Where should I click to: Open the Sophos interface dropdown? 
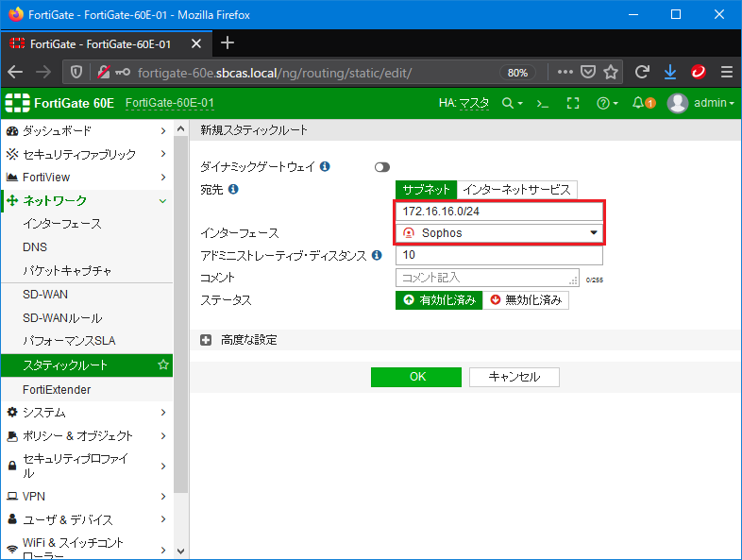(499, 233)
